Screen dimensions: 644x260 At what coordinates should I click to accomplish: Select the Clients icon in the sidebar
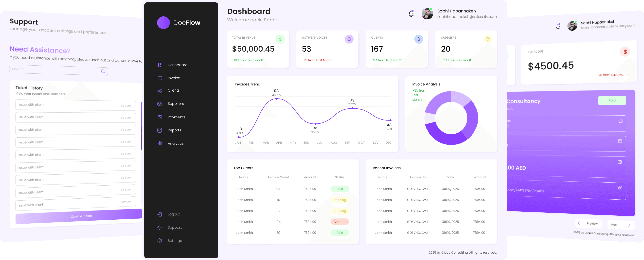(x=160, y=90)
